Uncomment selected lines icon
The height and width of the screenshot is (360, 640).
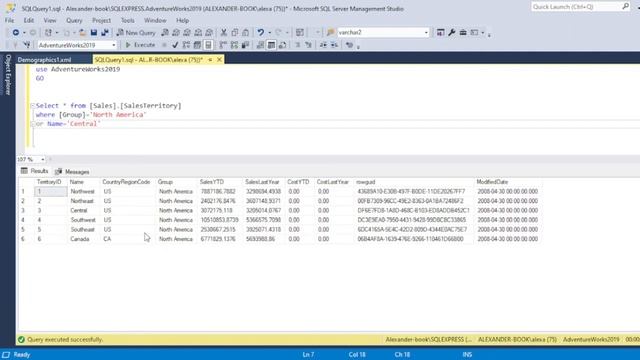click(309, 45)
